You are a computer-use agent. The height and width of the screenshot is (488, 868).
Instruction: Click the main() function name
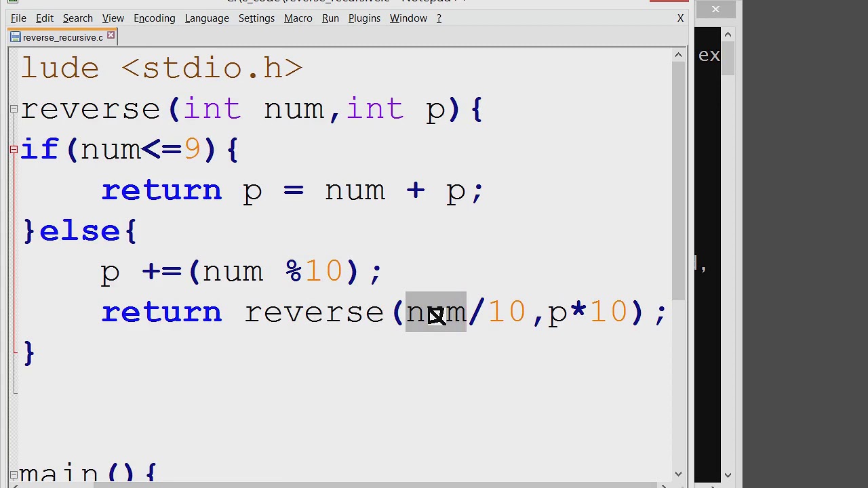[59, 473]
